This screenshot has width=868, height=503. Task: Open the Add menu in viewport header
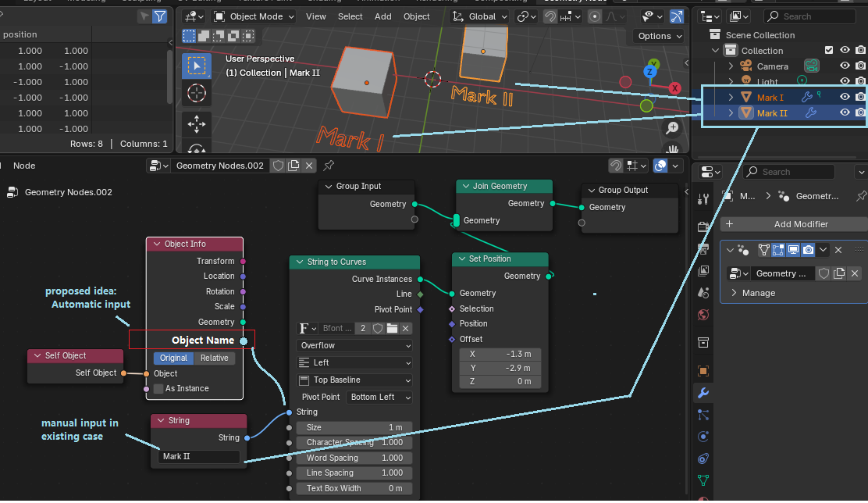pos(383,16)
